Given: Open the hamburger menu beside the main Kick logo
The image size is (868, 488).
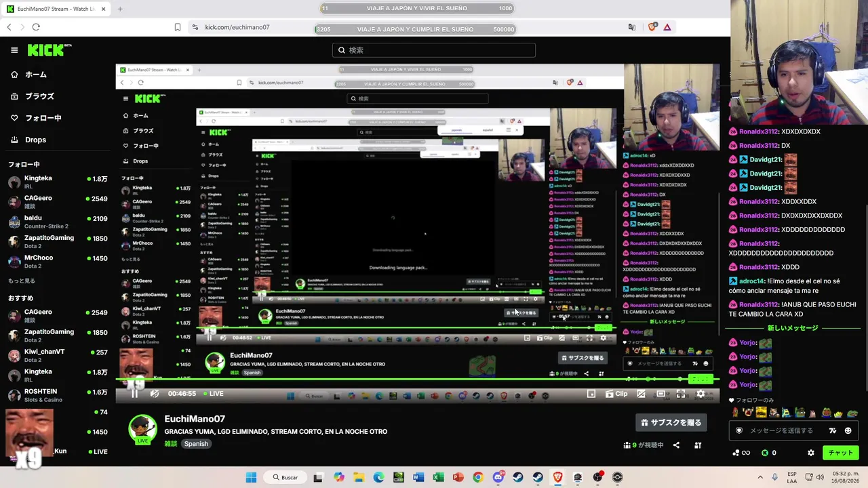Looking at the screenshot, I should coord(14,50).
